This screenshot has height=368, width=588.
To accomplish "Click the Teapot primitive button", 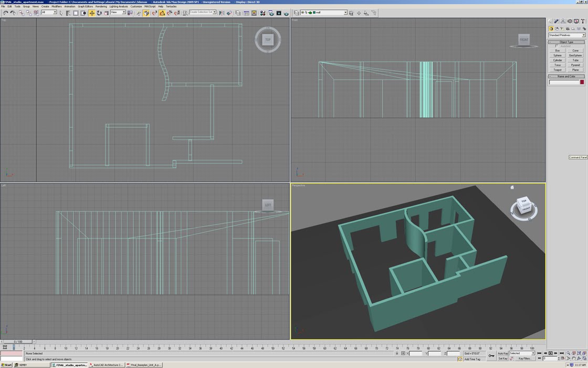I will (x=558, y=70).
